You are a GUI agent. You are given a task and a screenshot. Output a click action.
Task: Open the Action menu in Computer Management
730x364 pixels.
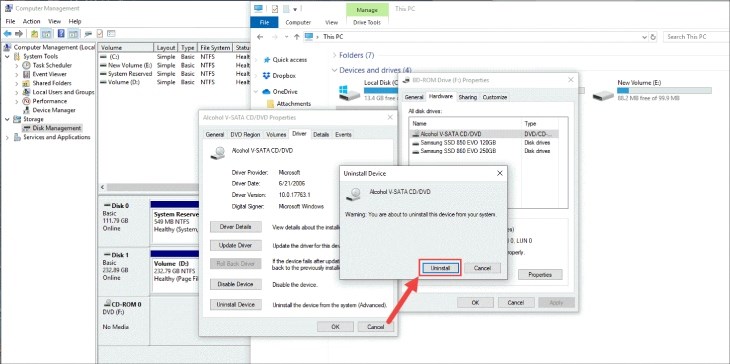(x=32, y=21)
